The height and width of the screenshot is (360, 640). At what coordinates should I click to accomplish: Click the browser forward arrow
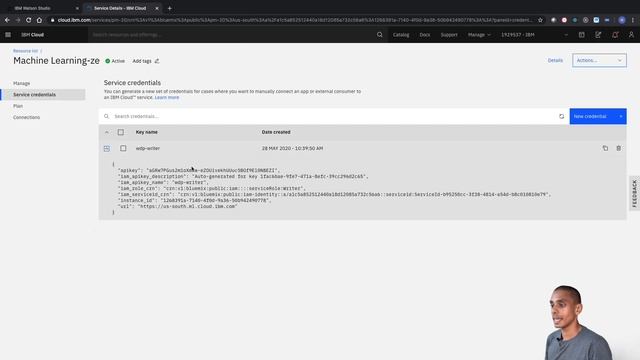point(18,20)
